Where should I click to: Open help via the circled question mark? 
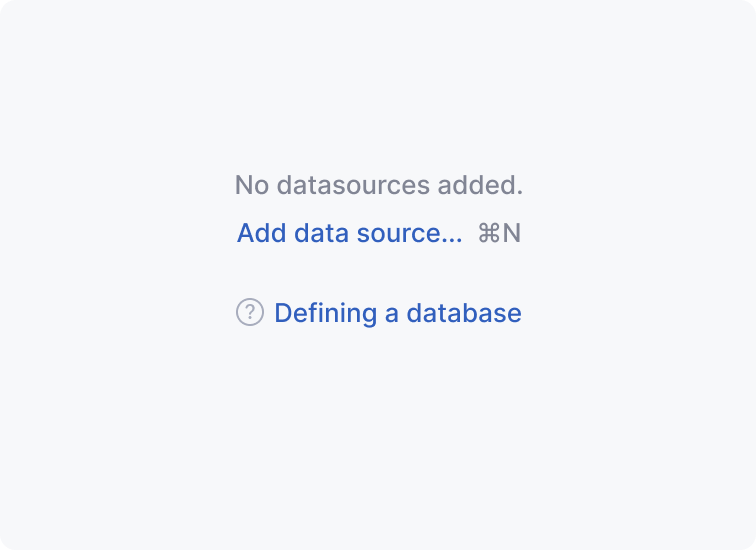pos(249,313)
